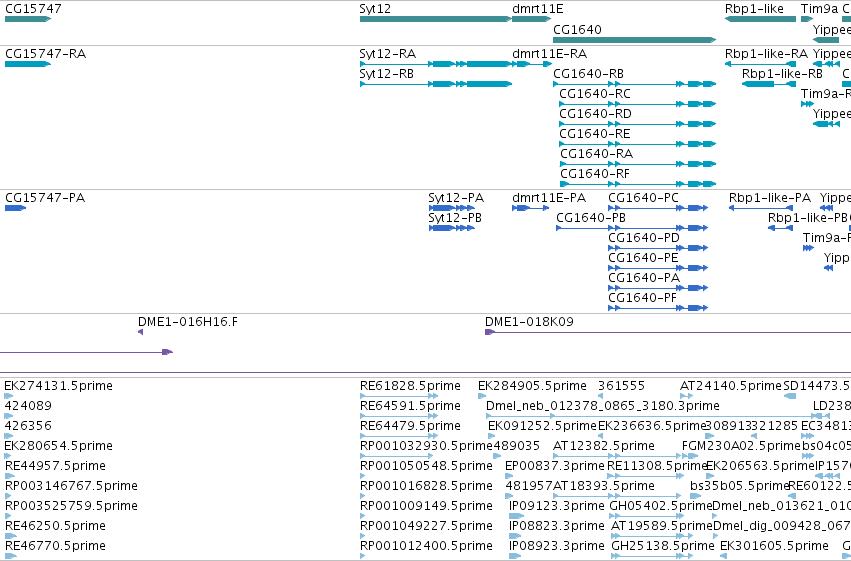The height and width of the screenshot is (561, 851).
Task: Select transcript Syt12-RA label
Action: click(388, 54)
